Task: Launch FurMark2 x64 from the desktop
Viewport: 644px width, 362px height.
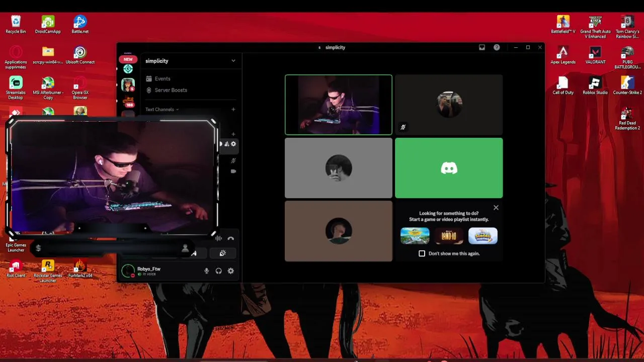Action: click(x=80, y=269)
